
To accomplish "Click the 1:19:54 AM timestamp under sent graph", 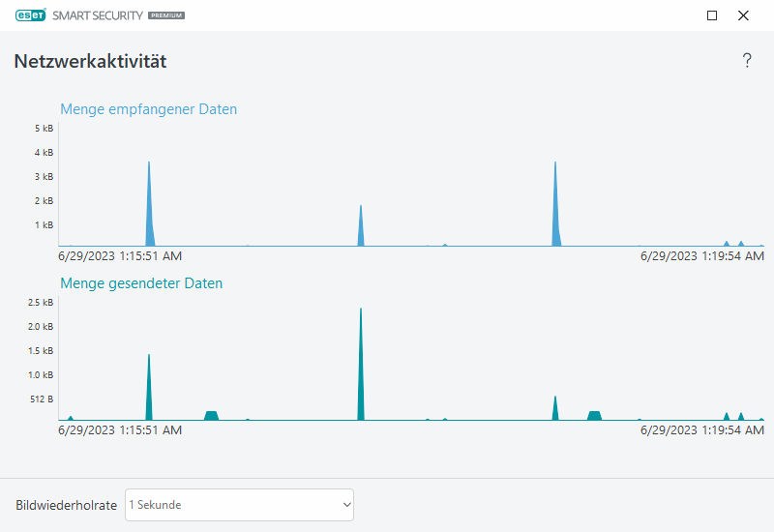I will point(702,429).
